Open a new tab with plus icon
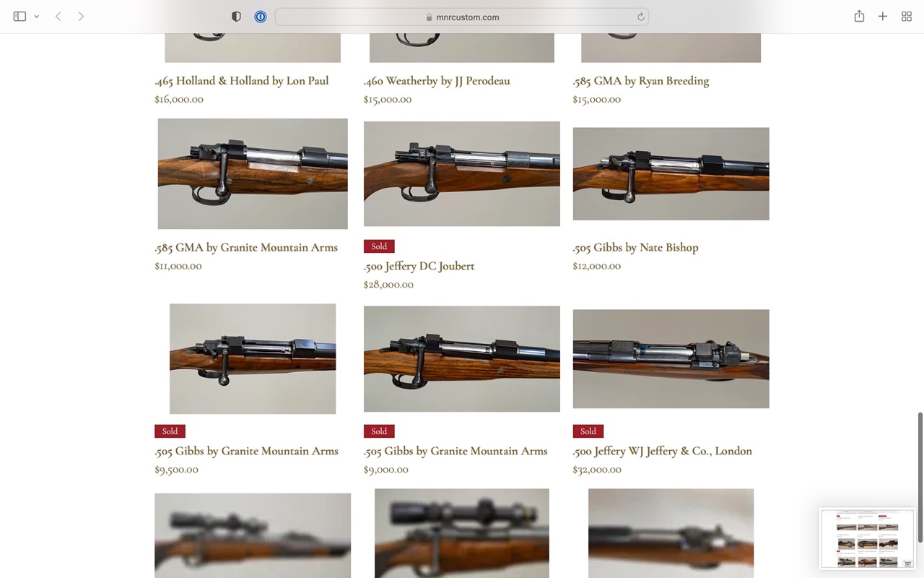 coord(882,17)
